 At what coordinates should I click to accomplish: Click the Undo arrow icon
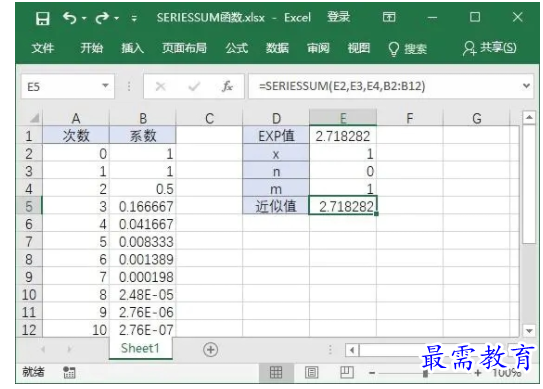(x=70, y=18)
